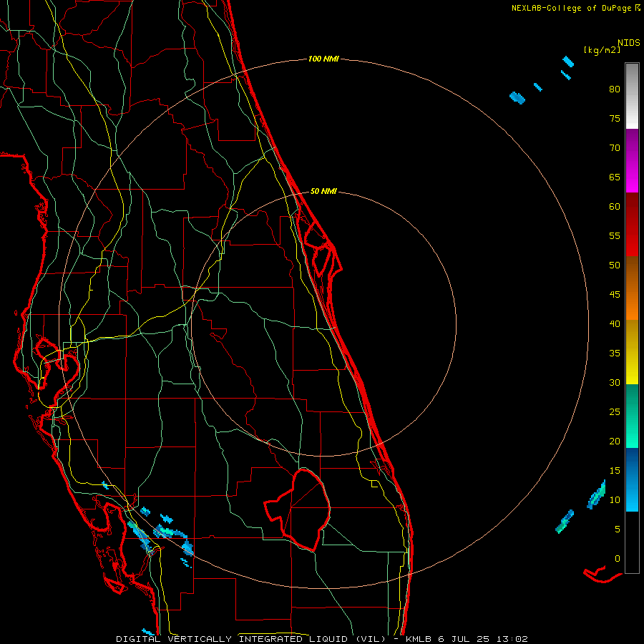Click the 50 value on the color scale
Screen dimensions: 644x644
point(615,265)
